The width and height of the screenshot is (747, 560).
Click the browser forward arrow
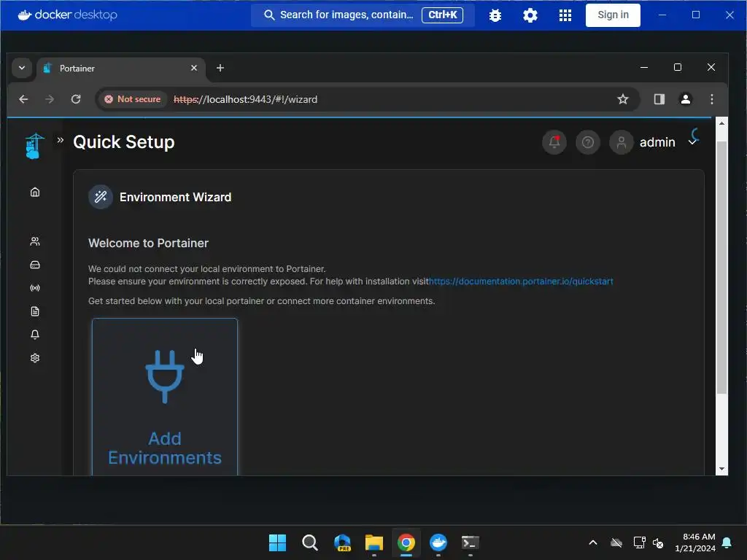coord(50,99)
